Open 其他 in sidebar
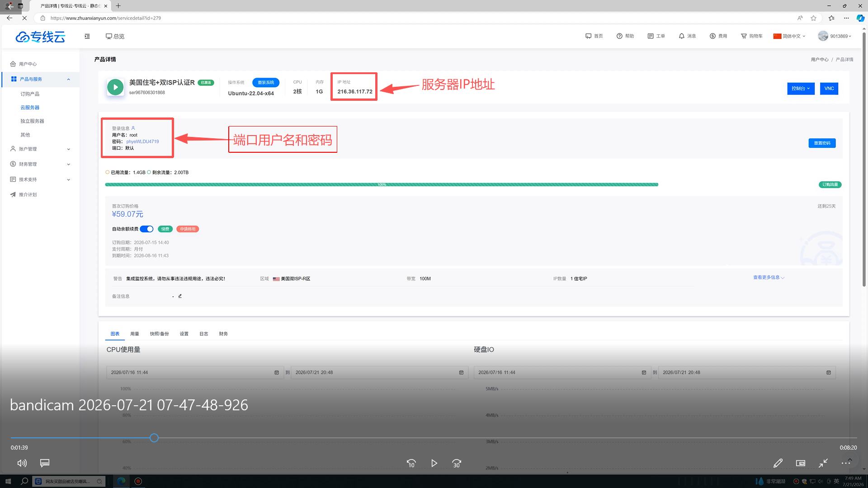This screenshot has height=488, width=868. (25, 135)
